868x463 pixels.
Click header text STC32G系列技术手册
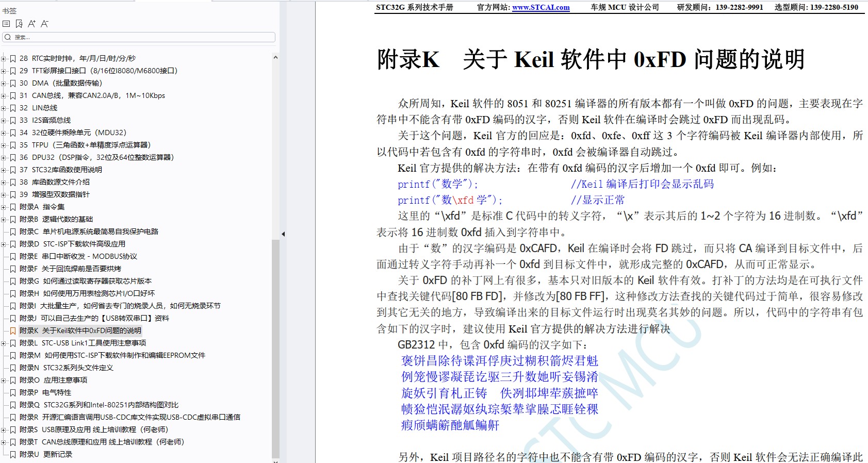click(415, 7)
